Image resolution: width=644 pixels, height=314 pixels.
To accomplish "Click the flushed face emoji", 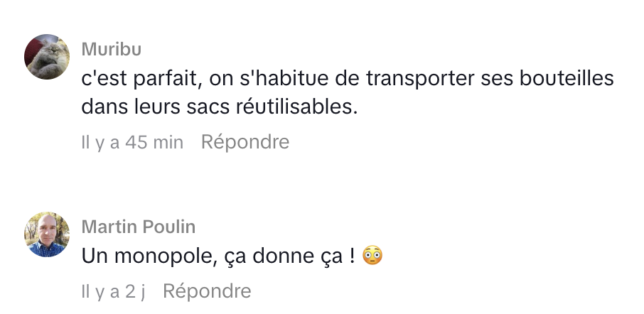I will click(372, 256).
